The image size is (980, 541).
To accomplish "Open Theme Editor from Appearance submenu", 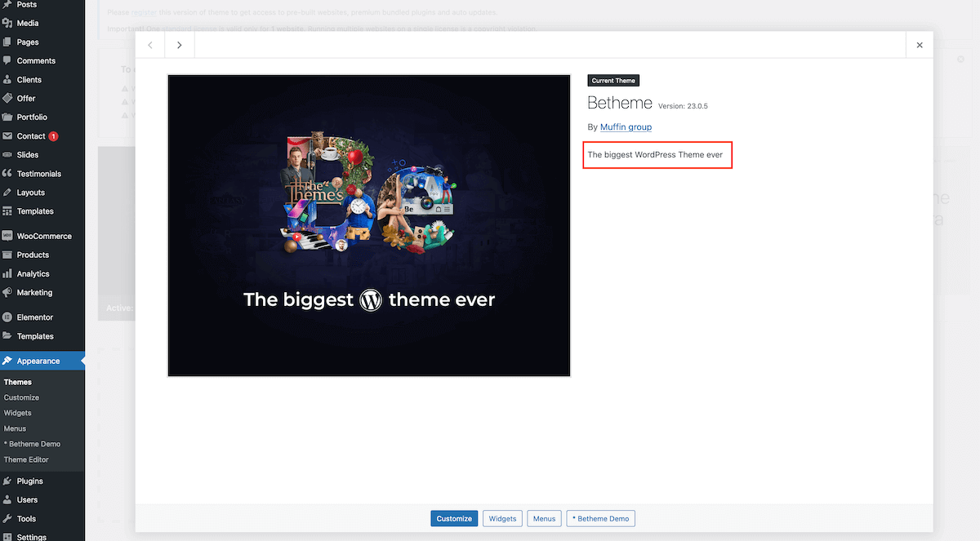I will tap(26, 459).
